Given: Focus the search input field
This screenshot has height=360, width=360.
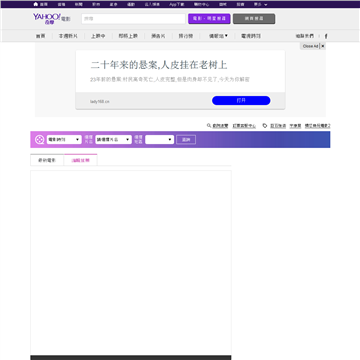Looking at the screenshot, I should [133, 19].
